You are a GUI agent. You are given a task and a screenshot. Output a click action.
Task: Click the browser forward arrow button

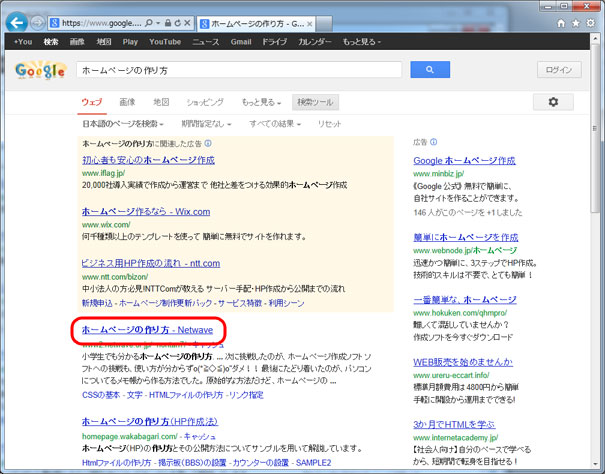(37, 23)
